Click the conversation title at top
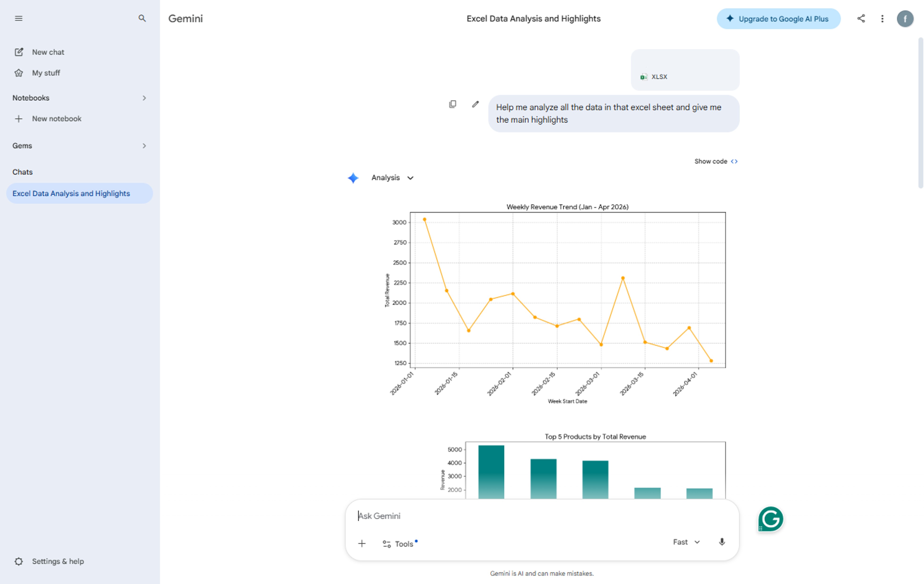Image resolution: width=924 pixels, height=584 pixels. tap(533, 18)
